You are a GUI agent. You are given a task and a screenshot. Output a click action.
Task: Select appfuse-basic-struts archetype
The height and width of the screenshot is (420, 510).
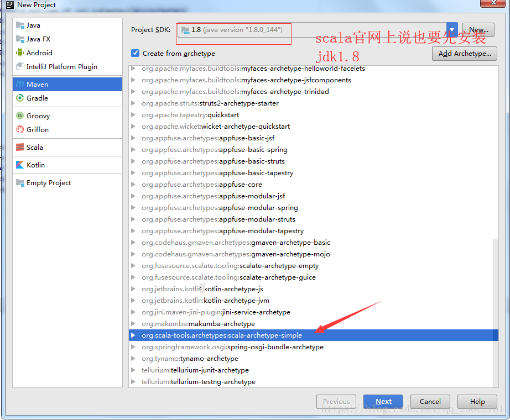coord(314,161)
